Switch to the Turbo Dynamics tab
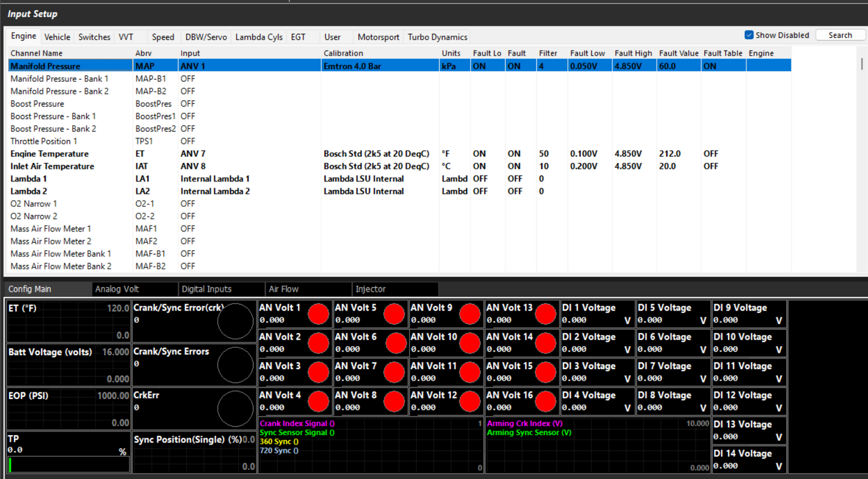The width and height of the screenshot is (868, 479). [437, 37]
